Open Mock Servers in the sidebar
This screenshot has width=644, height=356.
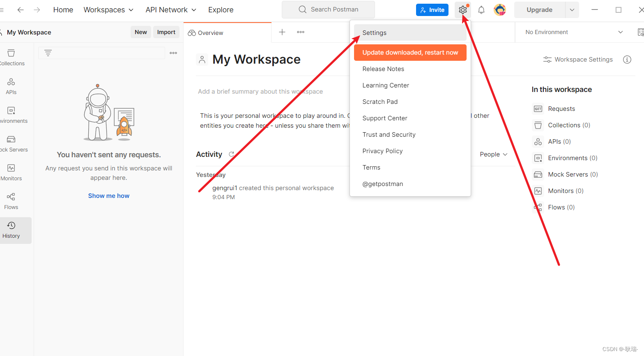pyautogui.click(x=11, y=144)
